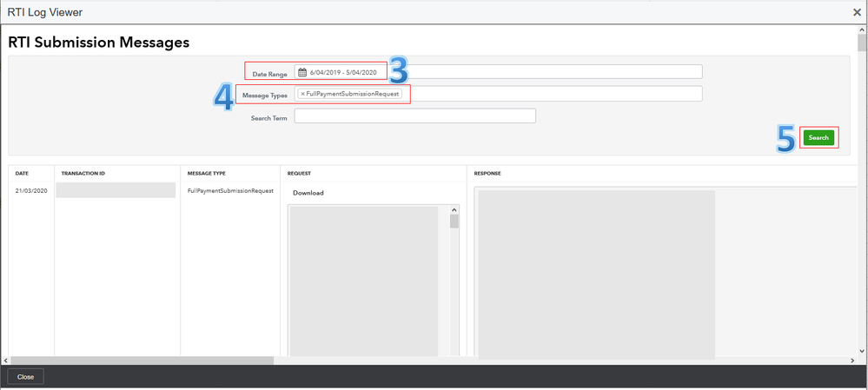Screen dimensions: 868x390
Task: Click the request box scrollbar thumb
Action: click(454, 221)
